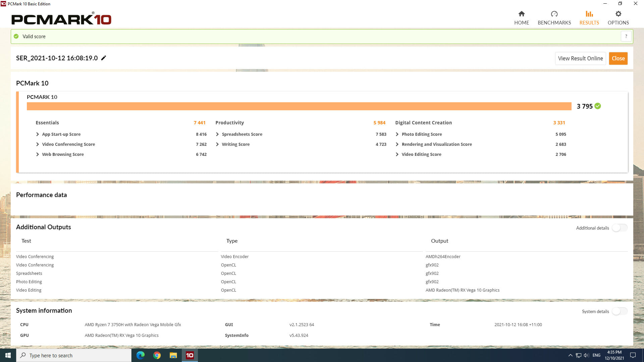Show hidden system tray icons
Image resolution: width=644 pixels, height=362 pixels.
(x=570, y=355)
